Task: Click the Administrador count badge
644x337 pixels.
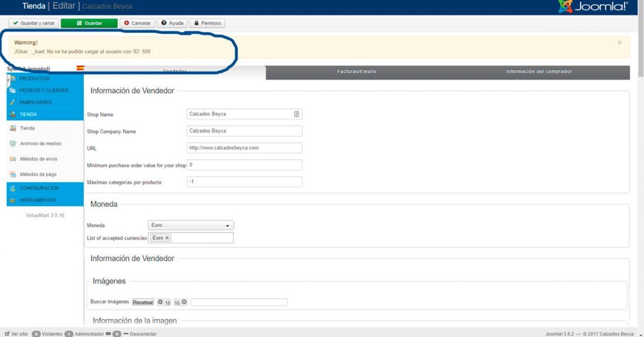Action: pyautogui.click(x=68, y=333)
